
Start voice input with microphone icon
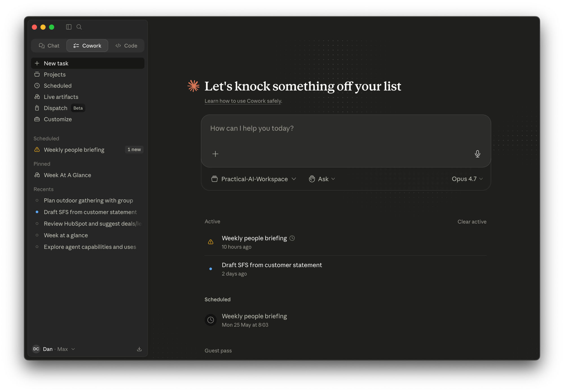click(x=477, y=154)
